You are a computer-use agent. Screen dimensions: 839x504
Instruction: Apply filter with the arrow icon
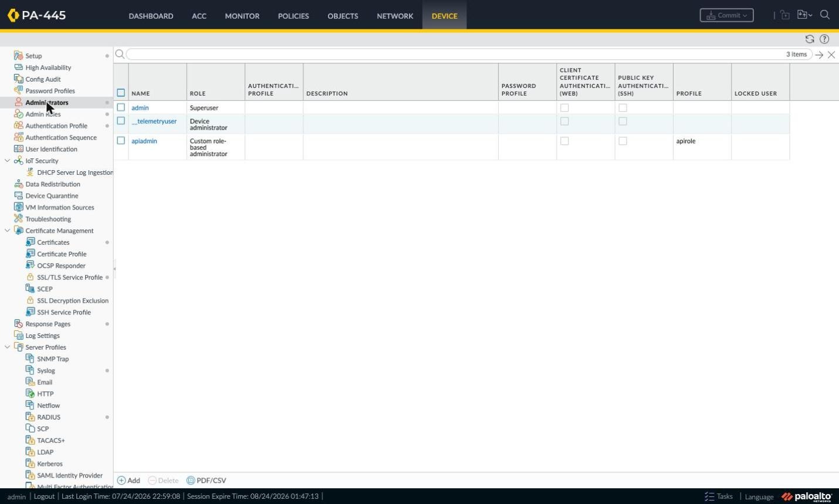[819, 55]
